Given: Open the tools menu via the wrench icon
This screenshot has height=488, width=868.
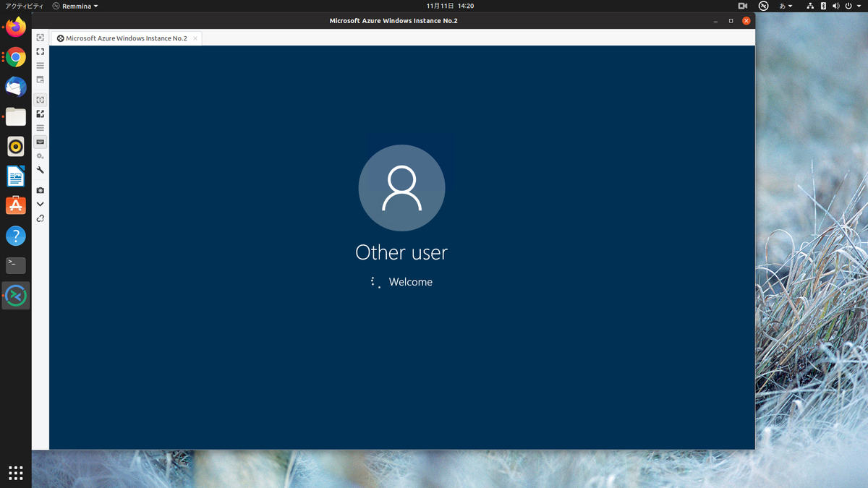Looking at the screenshot, I should [40, 170].
